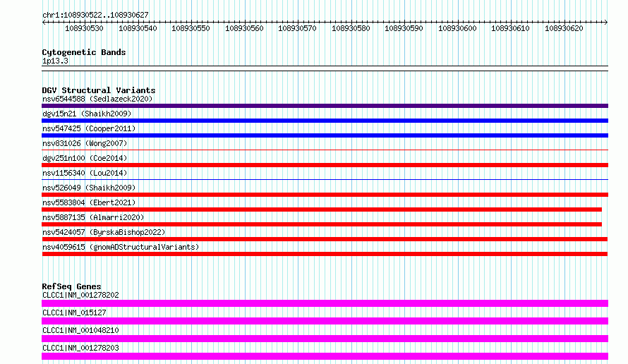Click the red nsv526049 variant bar

pos(325,195)
